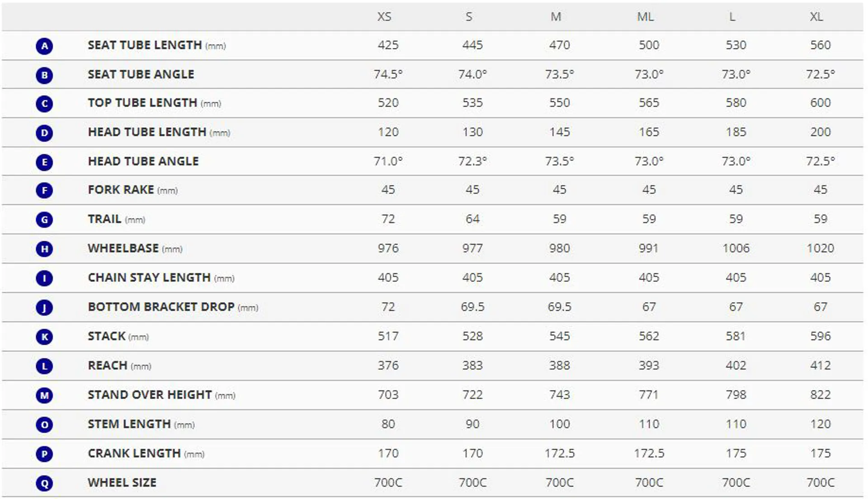Click the blue H icon beside Wheelbase

[x=44, y=248]
